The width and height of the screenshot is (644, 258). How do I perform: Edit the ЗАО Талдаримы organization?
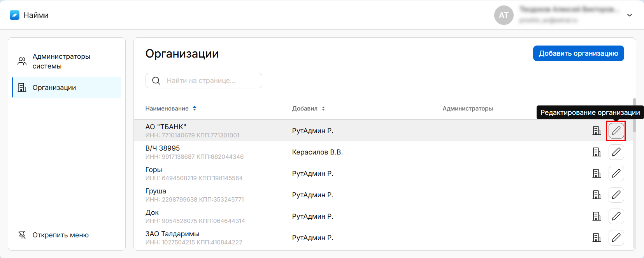point(616,238)
